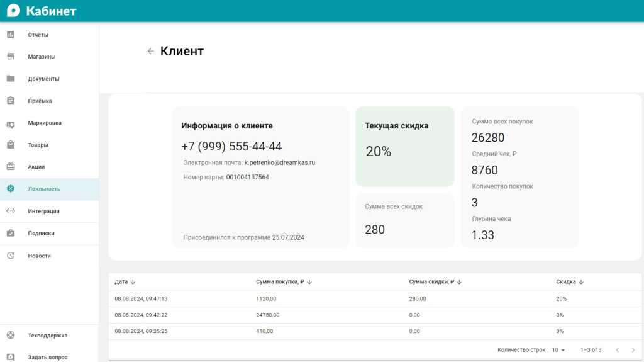Select row dated 08.08.2024, 09:47:13
The image size is (644, 362).
click(x=375, y=298)
